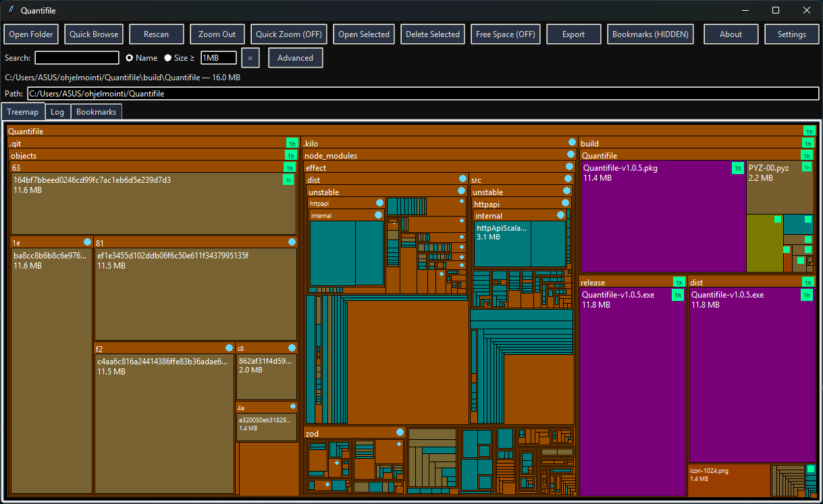823x504 pixels.
Task: Click the Export button
Action: point(574,34)
